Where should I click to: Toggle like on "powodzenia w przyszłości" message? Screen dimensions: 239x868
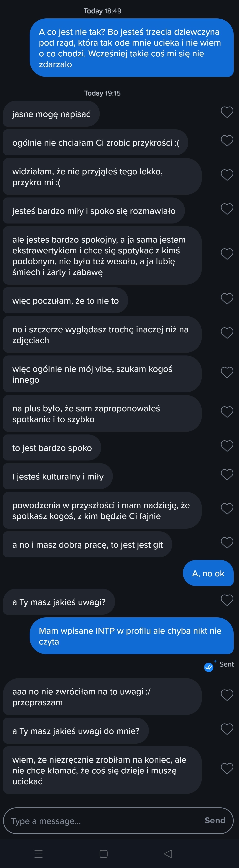tap(227, 509)
